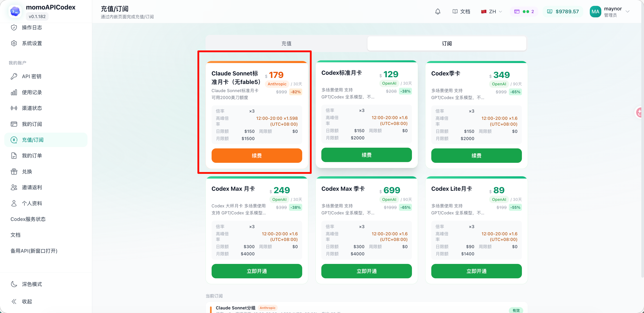Click the -55% discount badge on Codex Lite
644x313 pixels.
pyautogui.click(x=515, y=207)
